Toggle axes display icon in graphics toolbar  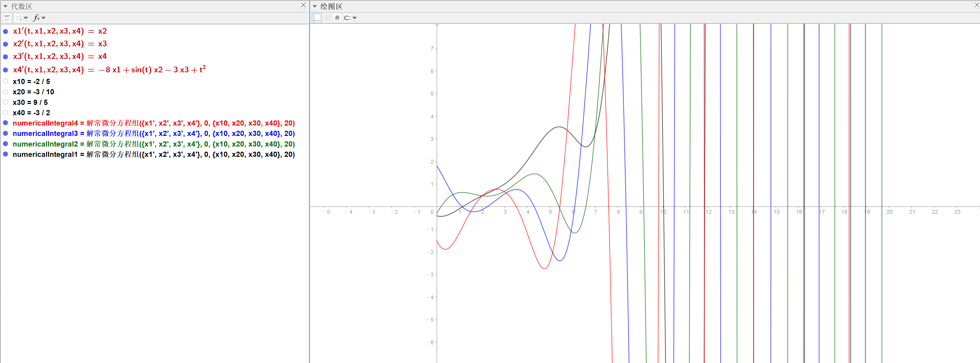(317, 18)
